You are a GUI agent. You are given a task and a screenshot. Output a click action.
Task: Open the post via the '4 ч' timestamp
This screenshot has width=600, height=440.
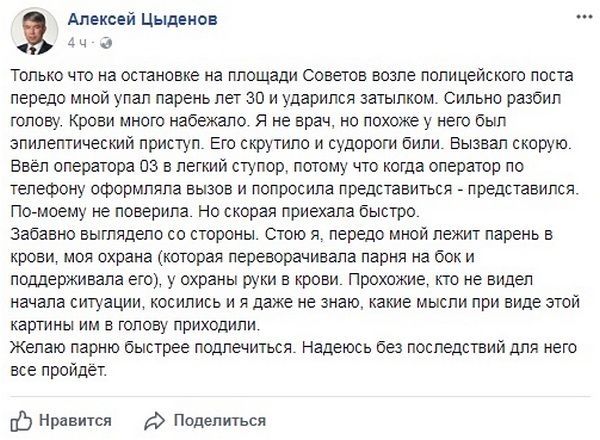pyautogui.click(x=77, y=43)
